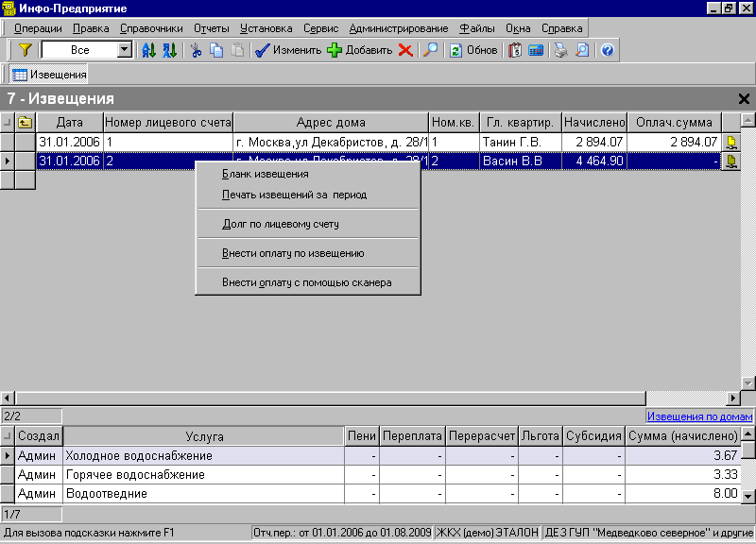This screenshot has width=756, height=544.
Task: Click the horizontal scrollbar right arrow
Action: point(733,398)
